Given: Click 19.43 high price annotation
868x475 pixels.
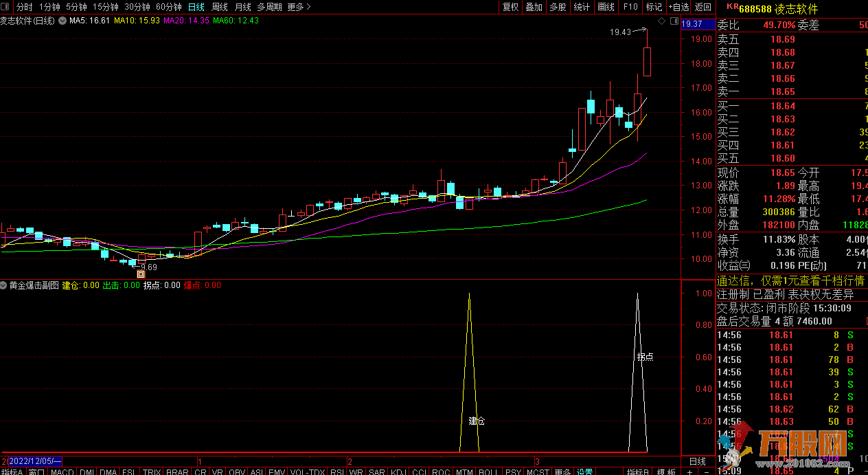Looking at the screenshot, I should click(619, 32).
